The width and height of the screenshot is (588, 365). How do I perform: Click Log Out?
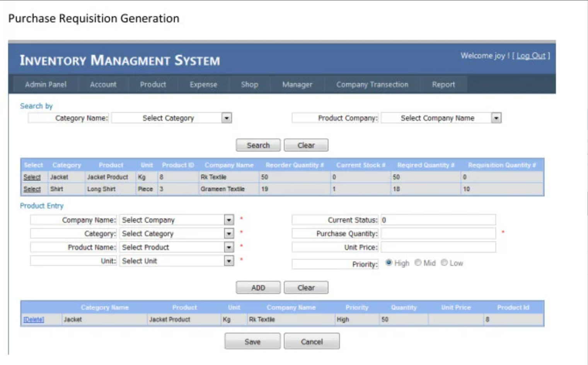click(x=532, y=55)
